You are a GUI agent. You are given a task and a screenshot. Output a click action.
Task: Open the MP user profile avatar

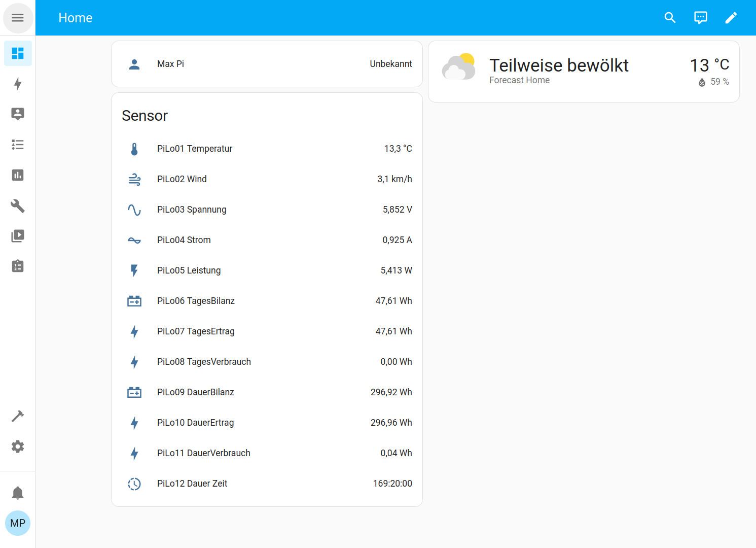pyautogui.click(x=18, y=523)
